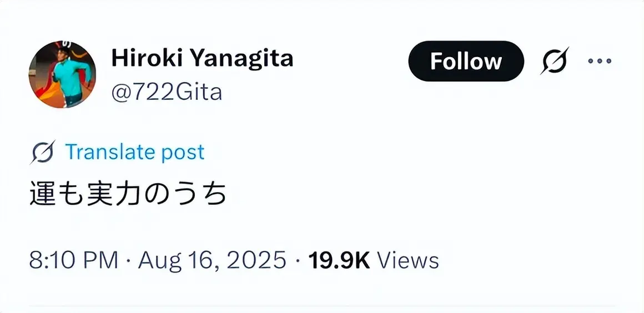This screenshot has width=644, height=313.
Task: Click the 8:10 PM post time
Action: tap(73, 260)
